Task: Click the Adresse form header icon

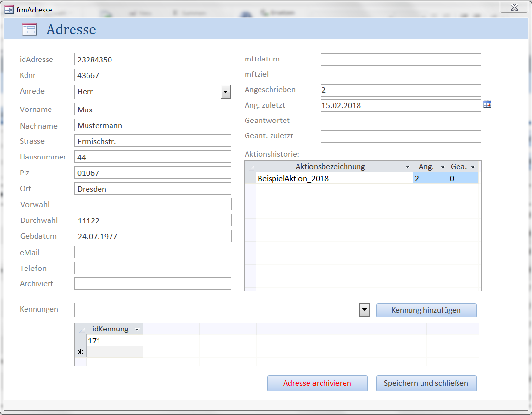Action: (29, 29)
